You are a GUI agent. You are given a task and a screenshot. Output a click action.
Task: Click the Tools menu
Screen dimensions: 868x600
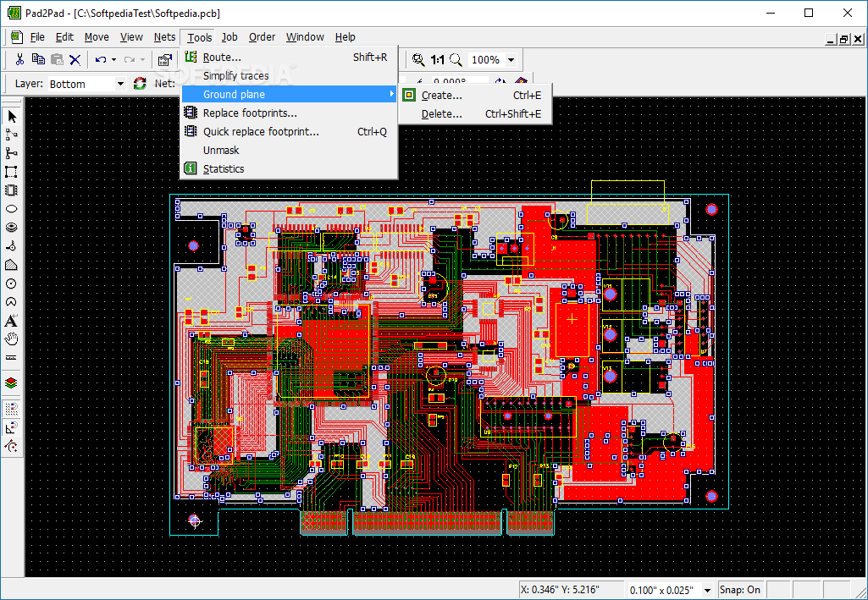[199, 37]
